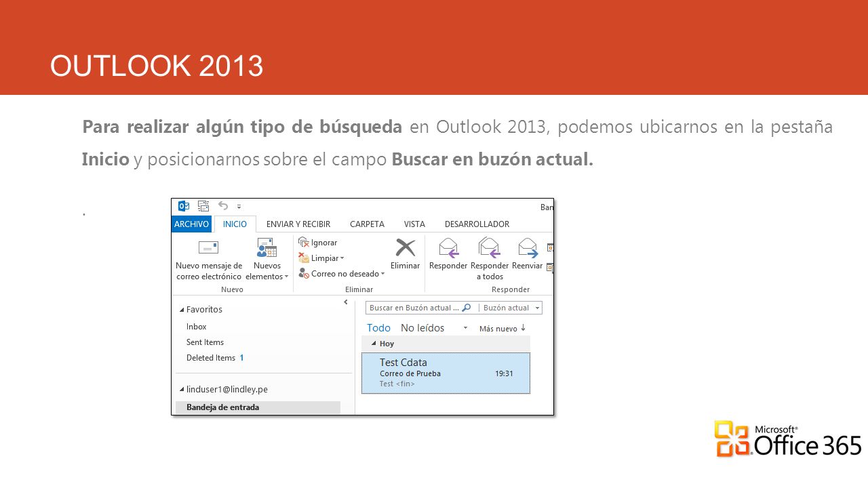868x488 pixels.
Task: Click the Send/Receive All Folders quick access icon
Action: tap(203, 206)
